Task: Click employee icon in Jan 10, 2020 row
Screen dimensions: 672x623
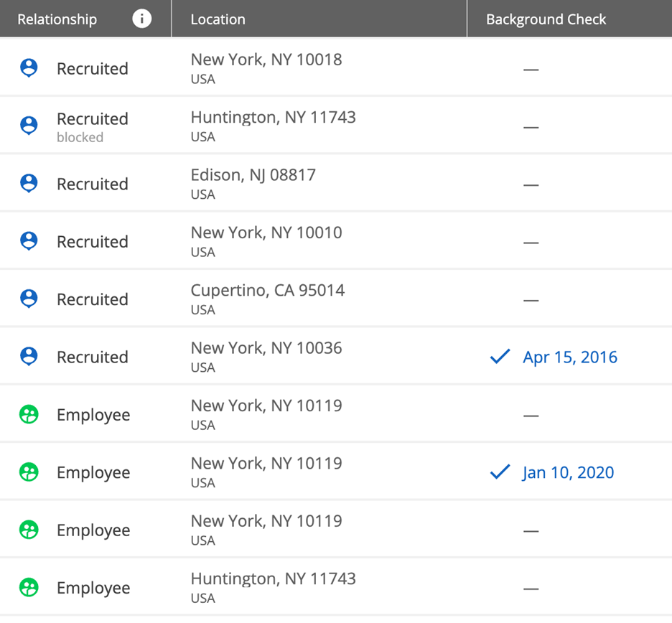Action: (29, 472)
